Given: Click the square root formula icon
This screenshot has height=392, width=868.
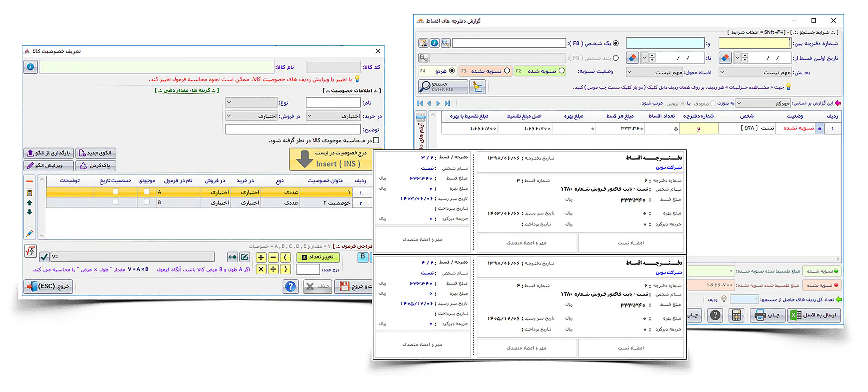Looking at the screenshot, I should [30, 251].
